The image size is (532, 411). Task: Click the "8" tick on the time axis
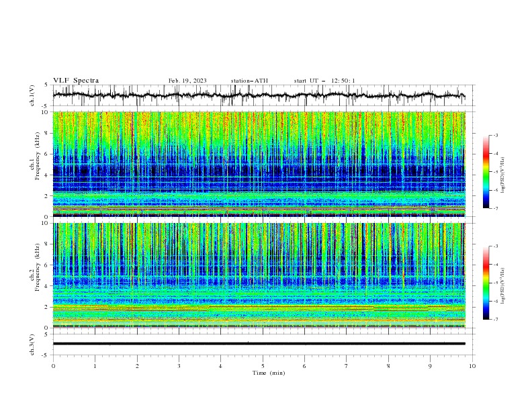388,366
